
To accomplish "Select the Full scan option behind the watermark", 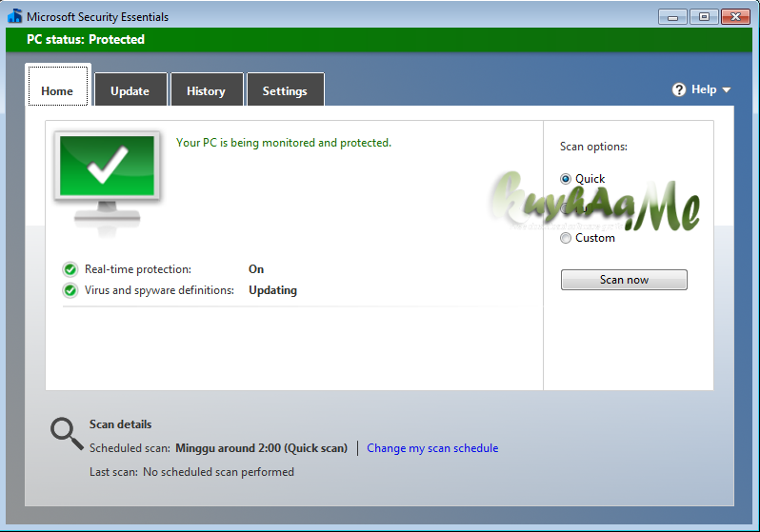I will pyautogui.click(x=566, y=208).
